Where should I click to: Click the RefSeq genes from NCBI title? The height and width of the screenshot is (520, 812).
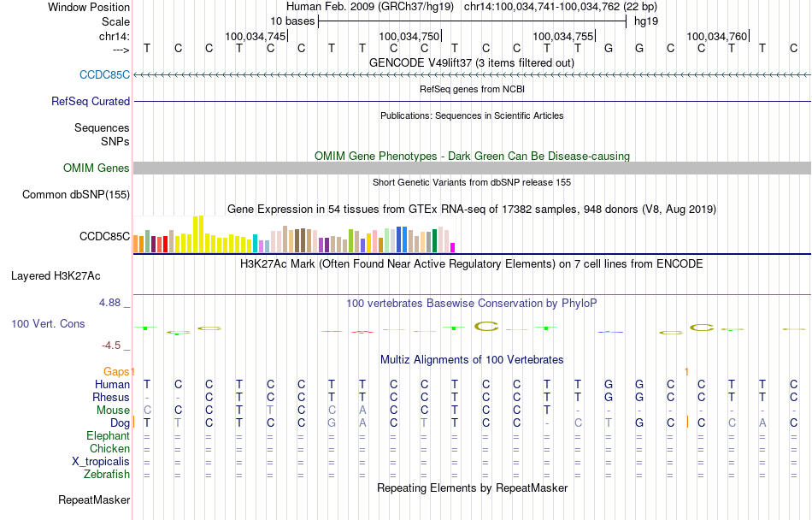pyautogui.click(x=472, y=89)
